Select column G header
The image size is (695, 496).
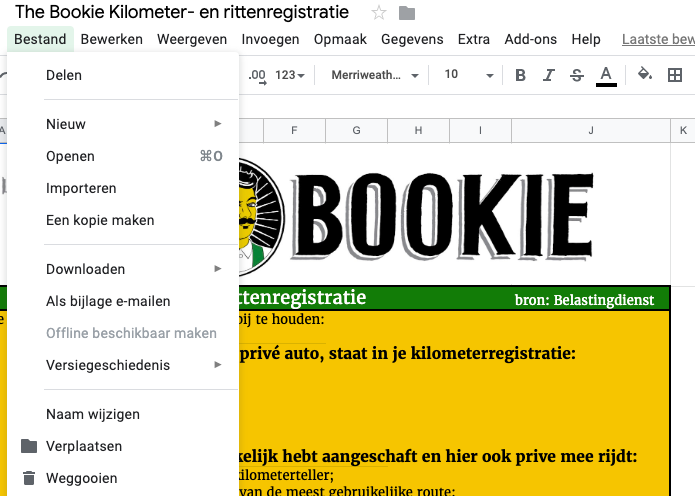tap(356, 130)
